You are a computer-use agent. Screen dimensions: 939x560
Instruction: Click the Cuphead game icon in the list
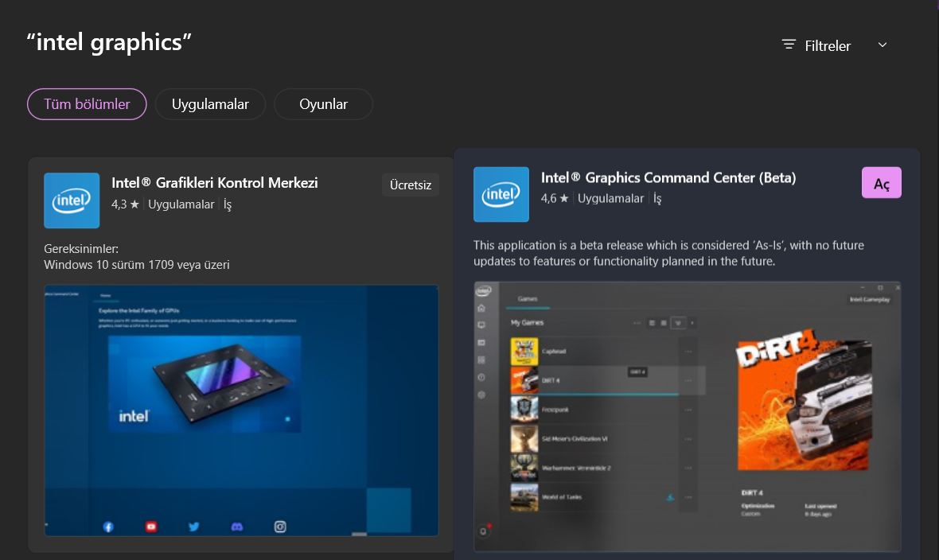point(524,352)
